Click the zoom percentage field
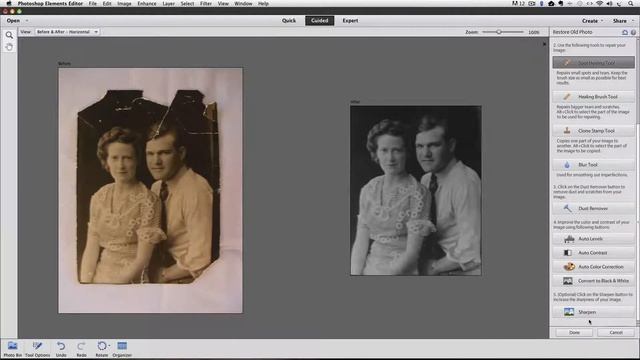The image size is (640, 360). (x=534, y=32)
